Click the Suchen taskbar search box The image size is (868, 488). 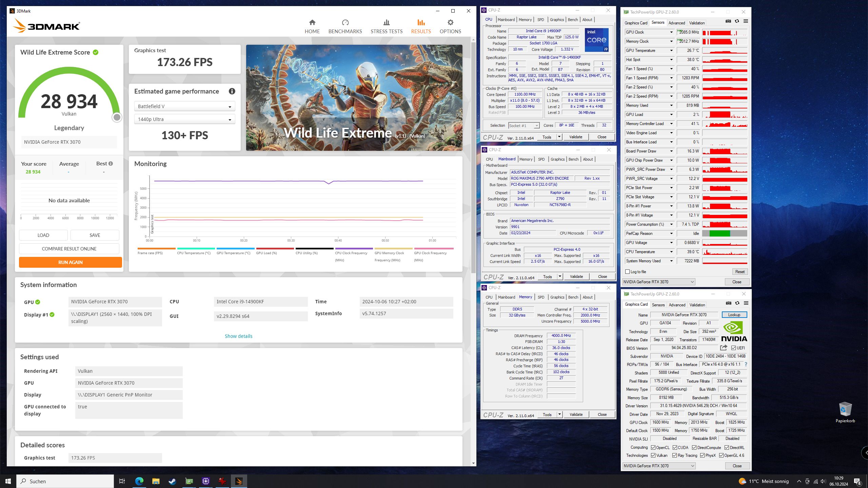pyautogui.click(x=65, y=481)
